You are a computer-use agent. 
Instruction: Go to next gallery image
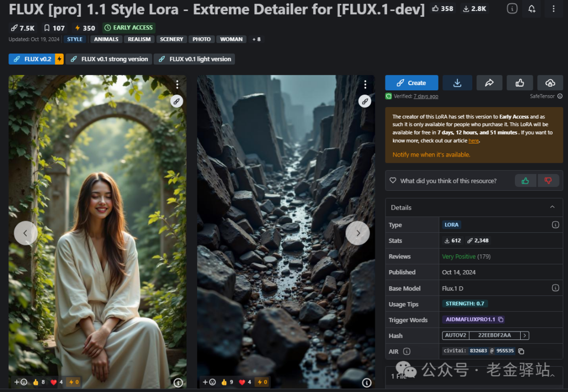[358, 233]
